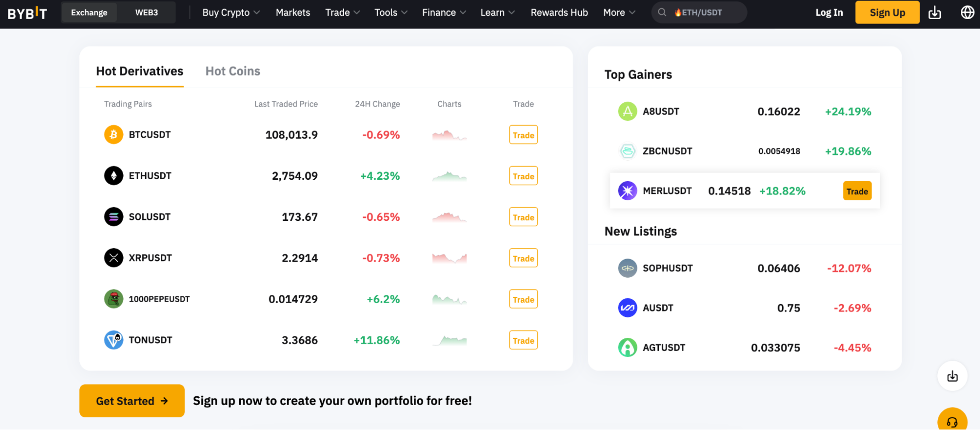This screenshot has width=980, height=430.
Task: Click the XRPUSDT coin icon
Action: [114, 258]
